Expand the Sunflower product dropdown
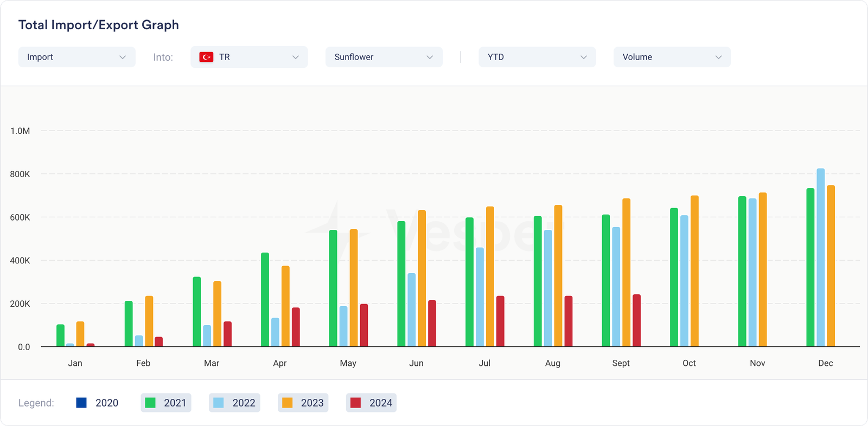Image resolution: width=868 pixels, height=426 pixels. [x=384, y=57]
